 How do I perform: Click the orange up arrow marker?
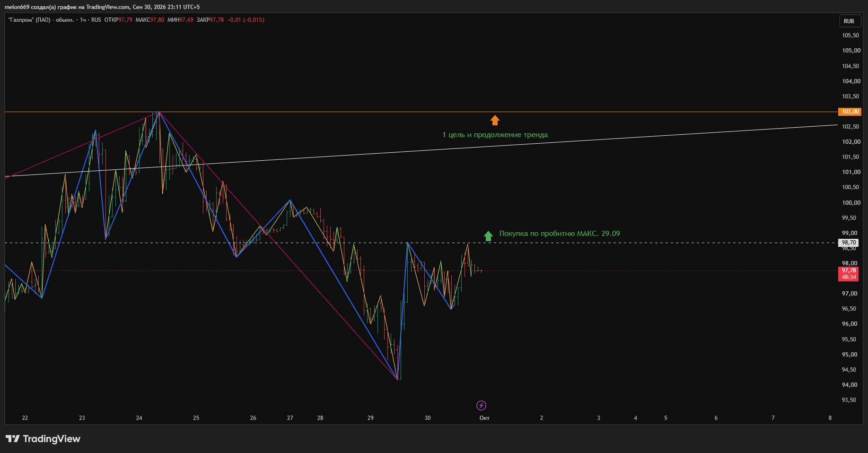pos(495,120)
